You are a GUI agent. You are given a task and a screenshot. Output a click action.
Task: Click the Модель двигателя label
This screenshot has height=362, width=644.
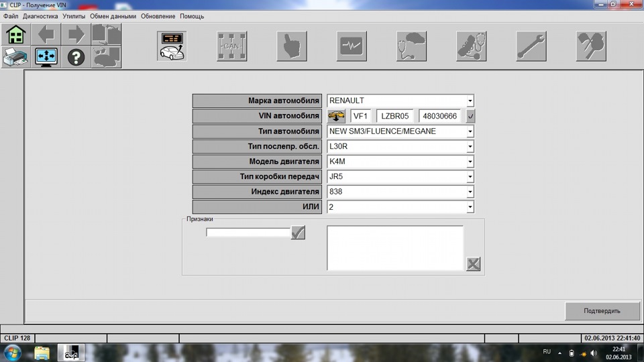pyautogui.click(x=257, y=162)
